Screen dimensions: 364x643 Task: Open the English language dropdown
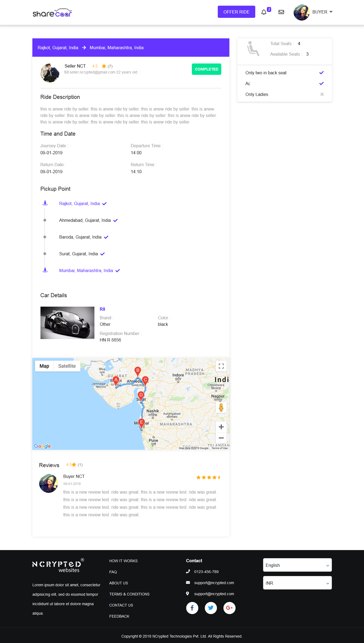tap(297, 565)
